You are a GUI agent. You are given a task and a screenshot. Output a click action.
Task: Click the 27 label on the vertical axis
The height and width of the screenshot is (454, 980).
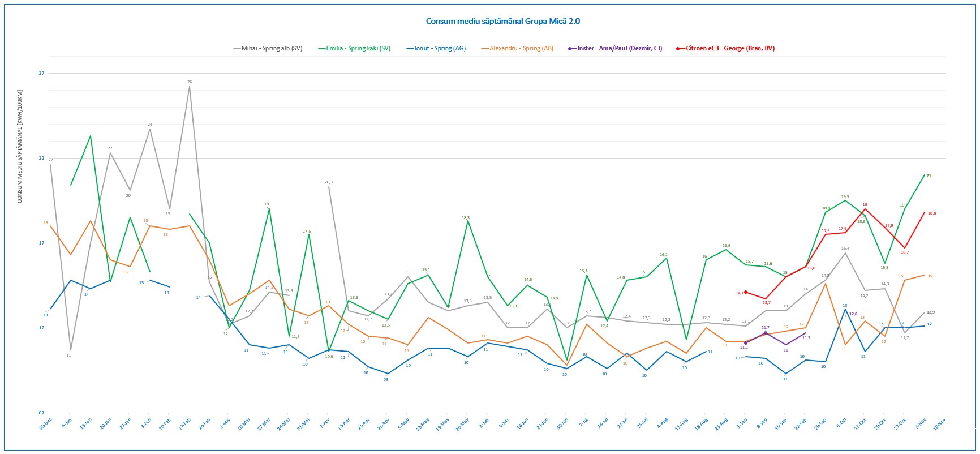41,74
